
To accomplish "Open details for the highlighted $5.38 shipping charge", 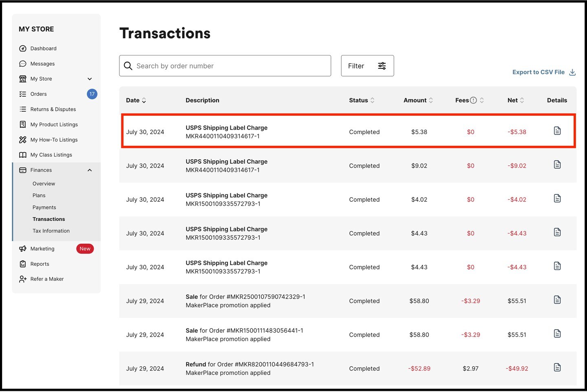I will pos(557,131).
